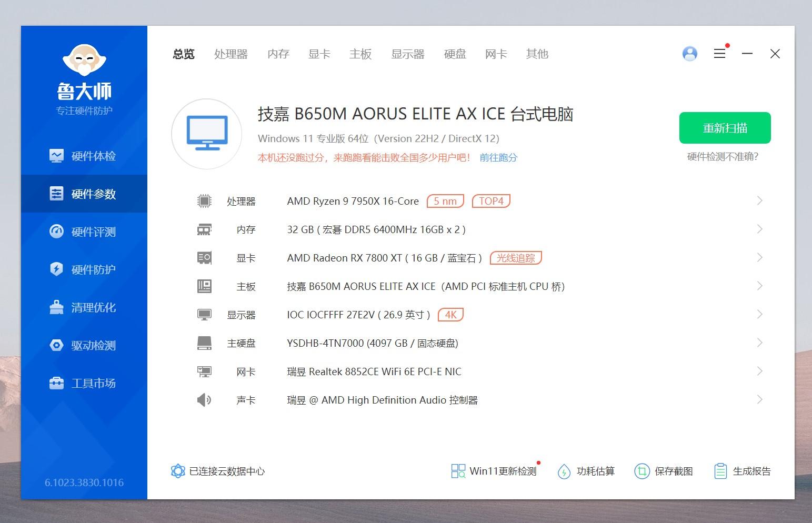Expand 显示器 row details chevron
This screenshot has height=523, width=812.
click(759, 314)
